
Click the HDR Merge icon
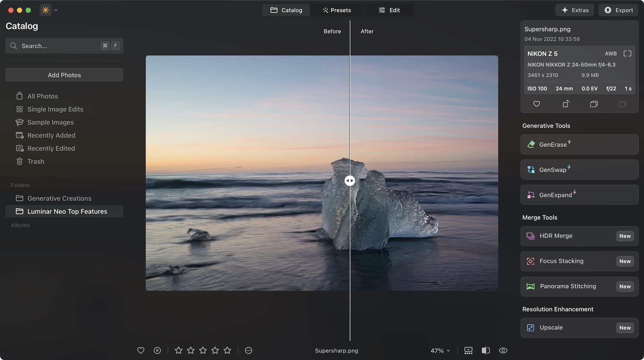[x=531, y=236]
